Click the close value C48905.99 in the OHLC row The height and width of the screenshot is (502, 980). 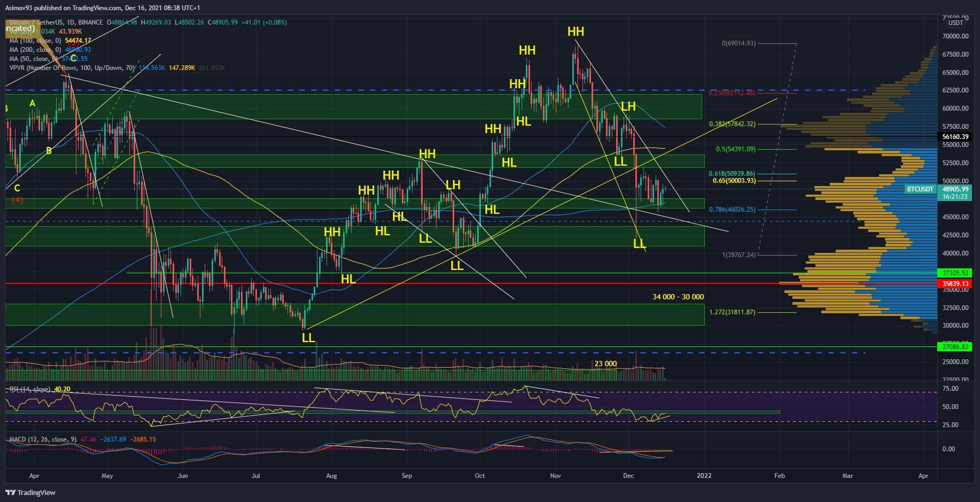pos(222,22)
